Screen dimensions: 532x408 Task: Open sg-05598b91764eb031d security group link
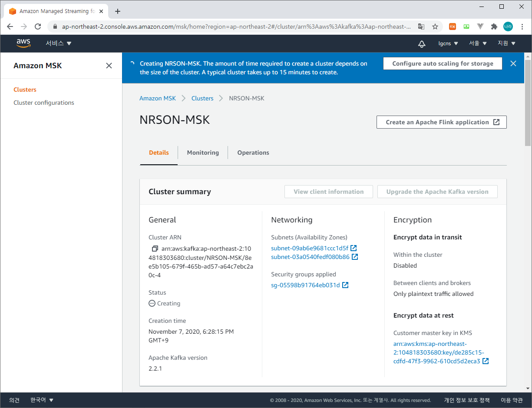click(x=306, y=285)
